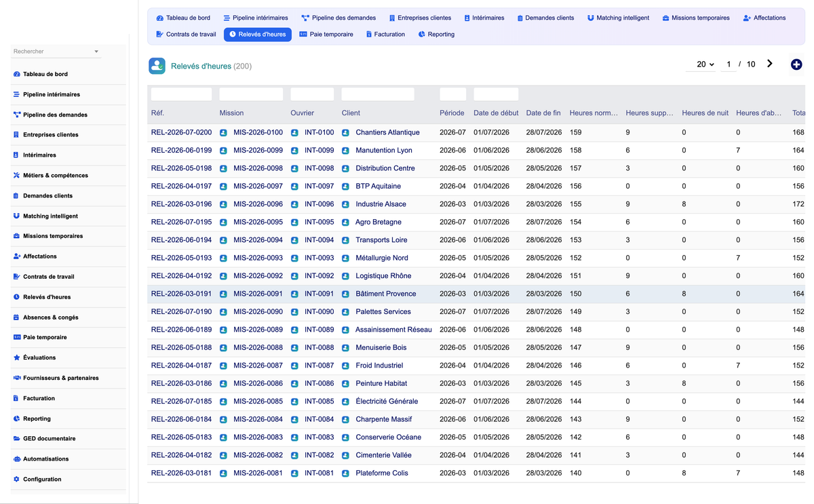Open timesheet REL-2026-07-0200

(x=181, y=132)
